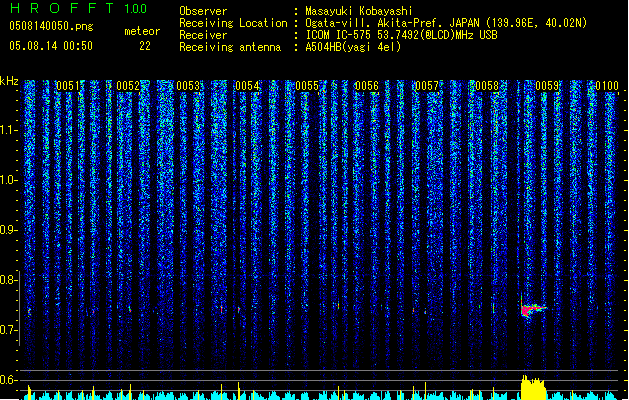Screen dimensions: 629x400
Task: Click the 0058 time marker
Action: pos(487,85)
